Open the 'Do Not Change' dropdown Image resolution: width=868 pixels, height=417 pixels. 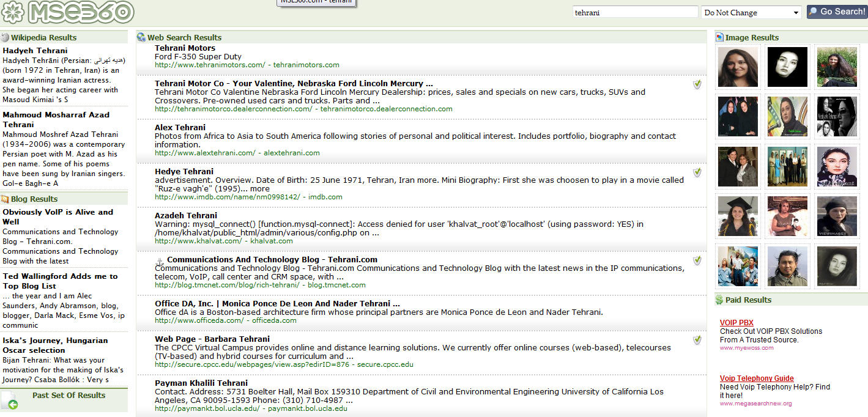pos(751,12)
